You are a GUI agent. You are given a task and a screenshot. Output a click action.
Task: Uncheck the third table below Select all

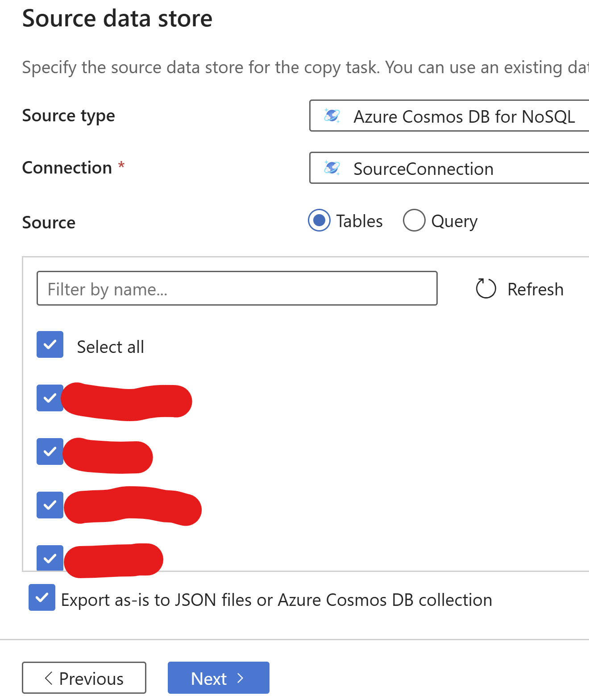tap(50, 505)
